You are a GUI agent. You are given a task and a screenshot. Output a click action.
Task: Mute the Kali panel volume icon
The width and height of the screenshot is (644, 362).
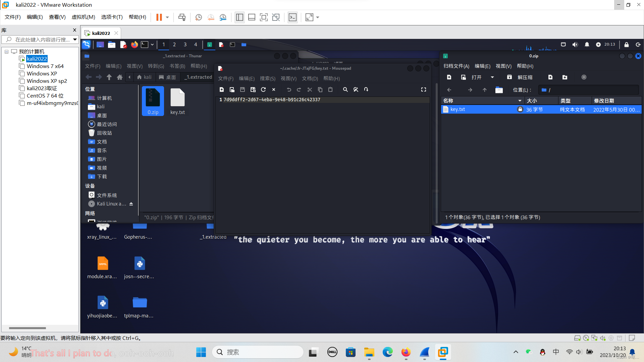575,45
